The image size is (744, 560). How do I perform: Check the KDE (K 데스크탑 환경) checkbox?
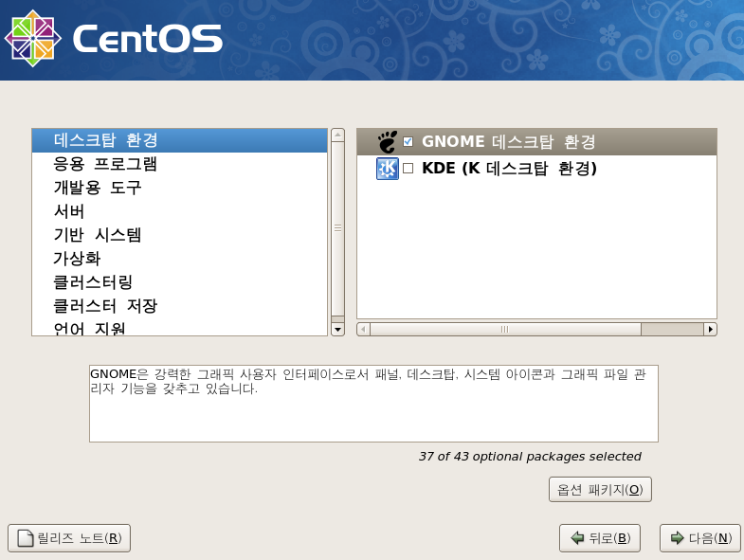408,169
